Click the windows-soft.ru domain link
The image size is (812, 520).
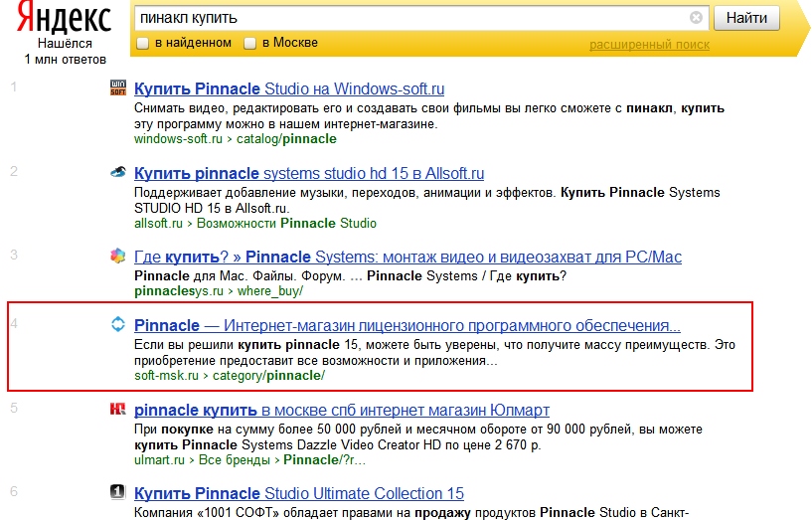click(178, 139)
